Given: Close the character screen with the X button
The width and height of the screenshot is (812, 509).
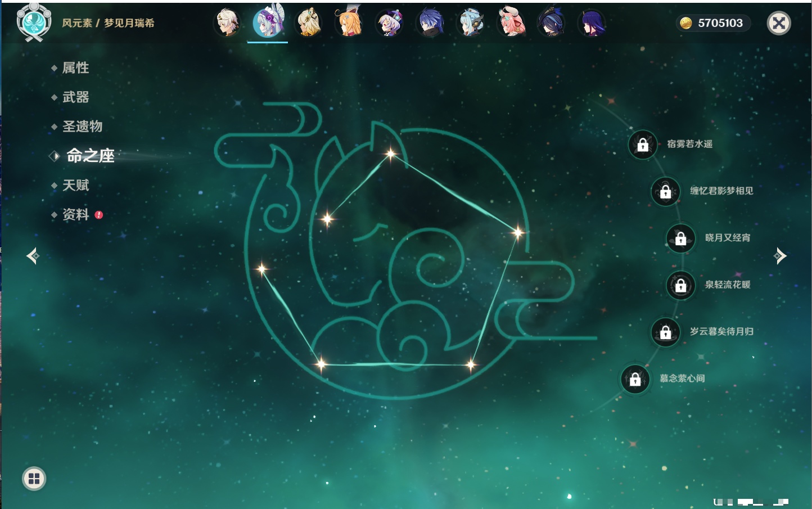Looking at the screenshot, I should click(x=779, y=23).
